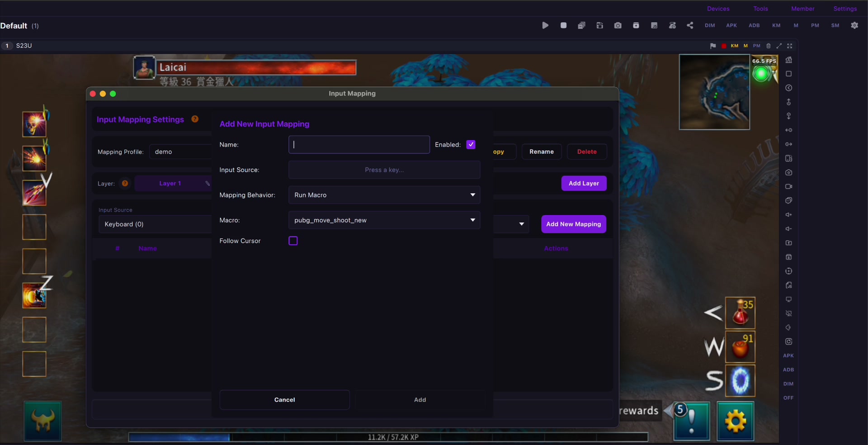
Task: Open the Devices menu
Action: 718,9
